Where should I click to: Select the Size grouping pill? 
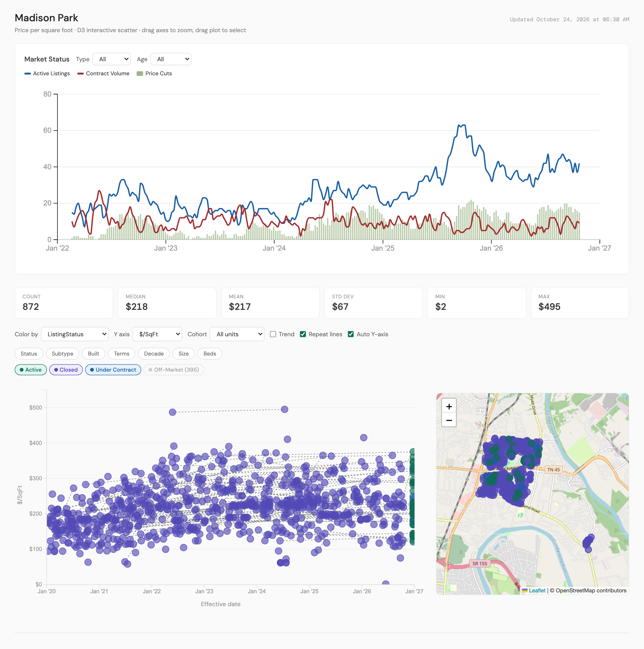(x=183, y=354)
